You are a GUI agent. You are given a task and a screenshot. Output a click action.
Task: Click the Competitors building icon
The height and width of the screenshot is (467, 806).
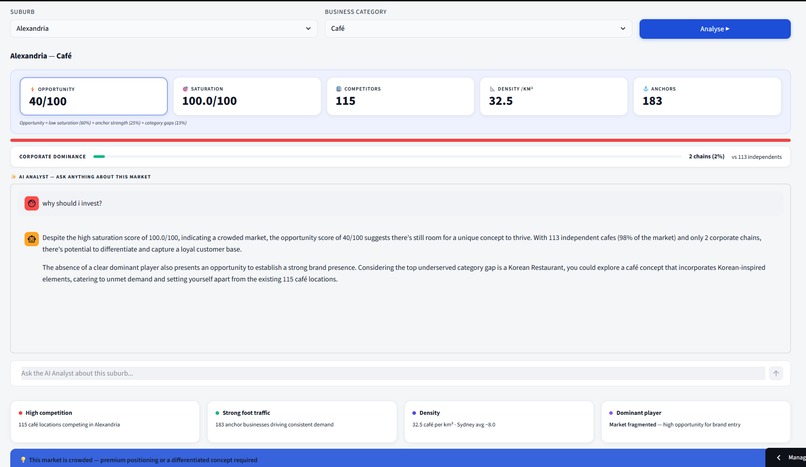(x=339, y=89)
